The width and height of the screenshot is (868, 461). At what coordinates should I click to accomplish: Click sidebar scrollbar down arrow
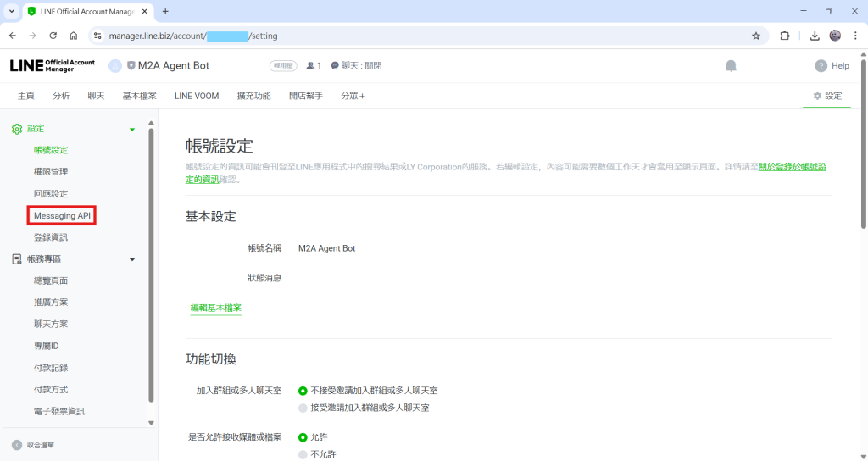[x=151, y=423]
